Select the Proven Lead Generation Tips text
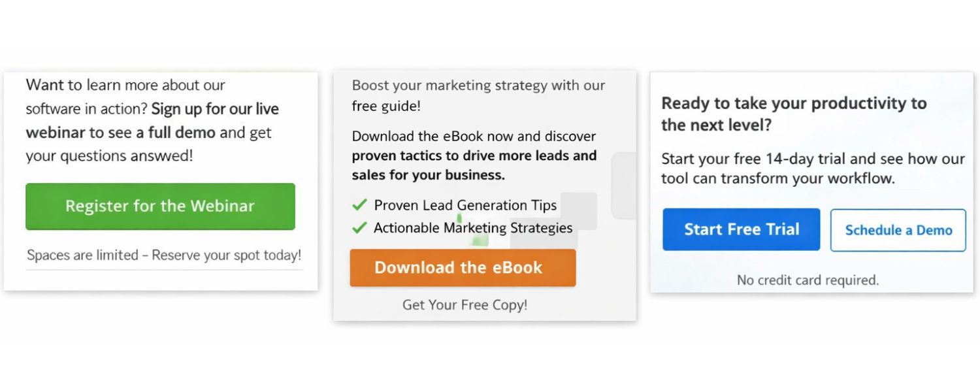 click(x=465, y=205)
